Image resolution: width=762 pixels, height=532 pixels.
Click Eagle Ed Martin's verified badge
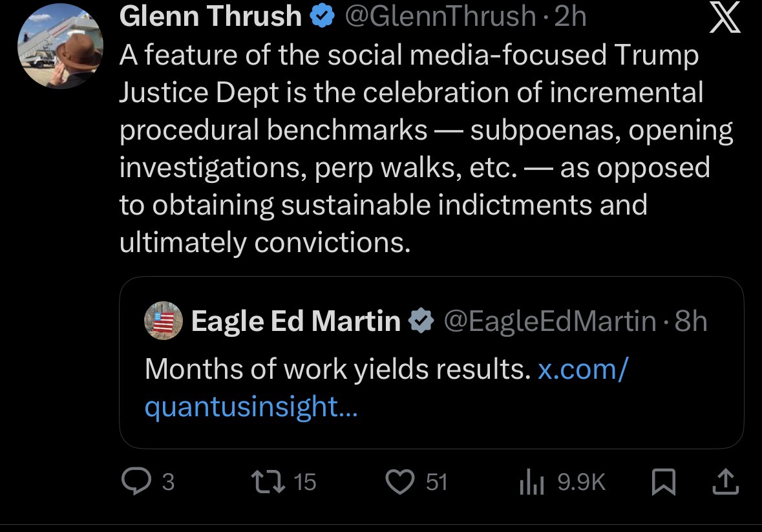pyautogui.click(x=421, y=321)
